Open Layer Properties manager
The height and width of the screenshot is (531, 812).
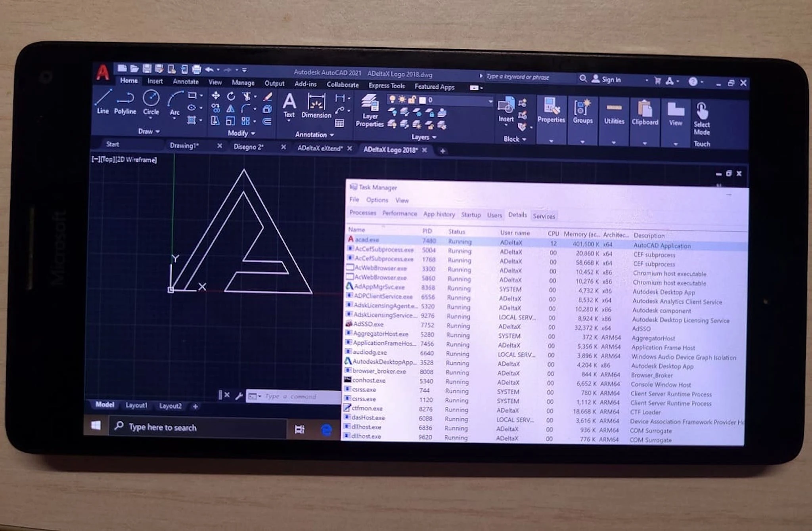[x=370, y=111]
